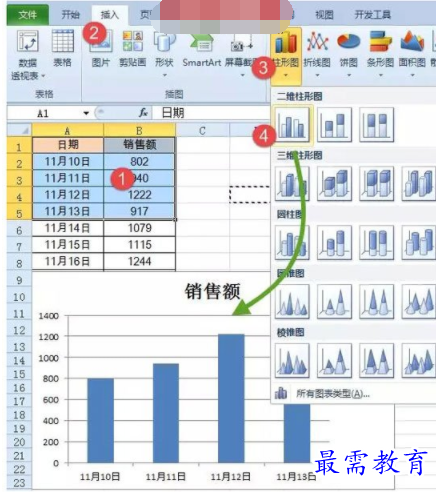Click cell containing 802
The width and height of the screenshot is (436, 494).
[139, 162]
